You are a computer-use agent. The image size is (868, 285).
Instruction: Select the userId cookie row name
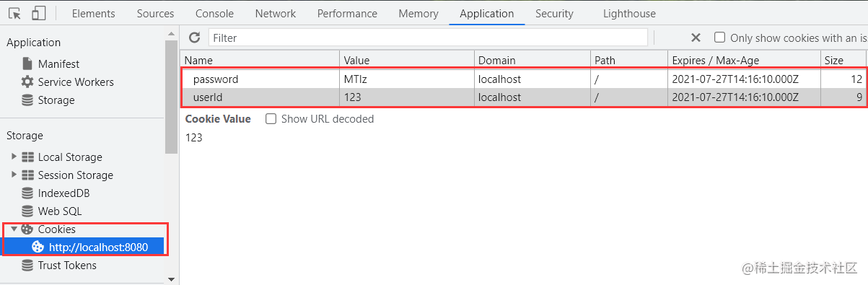[x=208, y=97]
